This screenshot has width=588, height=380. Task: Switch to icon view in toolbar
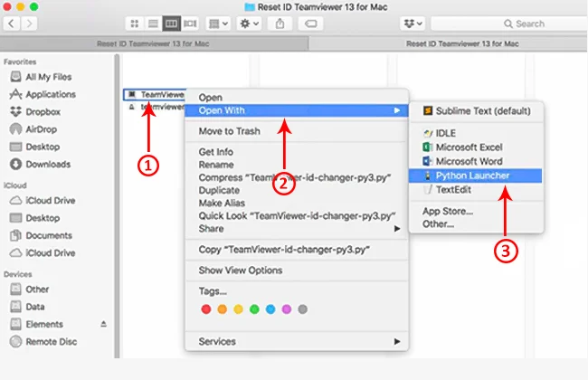(x=134, y=24)
